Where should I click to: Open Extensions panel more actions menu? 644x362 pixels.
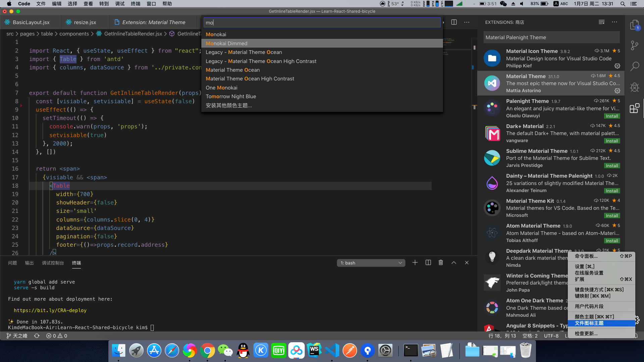point(614,22)
